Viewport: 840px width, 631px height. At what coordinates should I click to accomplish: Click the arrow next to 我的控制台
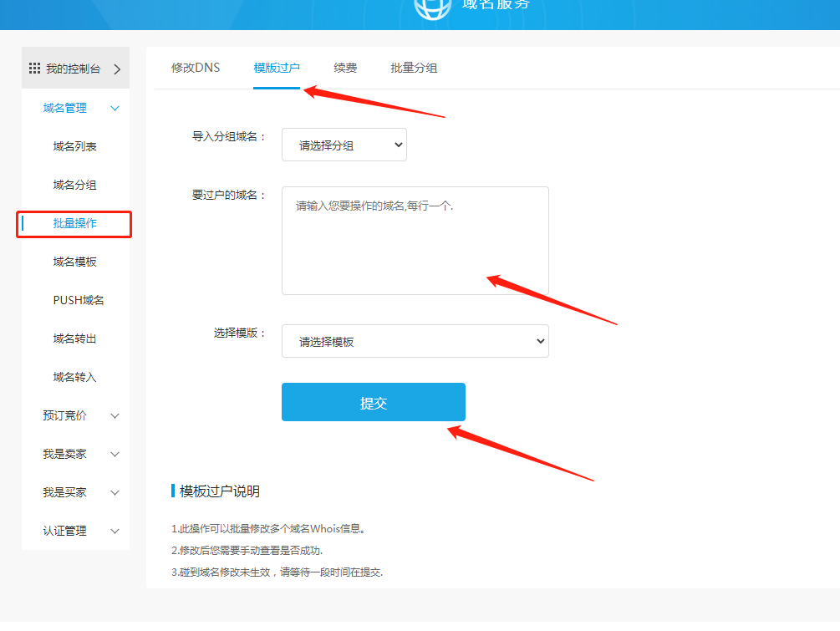point(116,69)
